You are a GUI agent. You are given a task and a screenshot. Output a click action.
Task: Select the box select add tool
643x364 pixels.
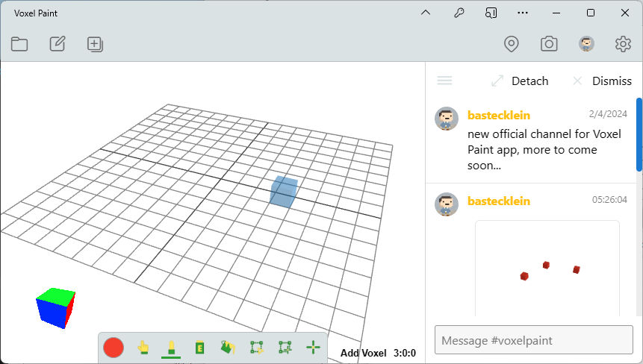(285, 348)
